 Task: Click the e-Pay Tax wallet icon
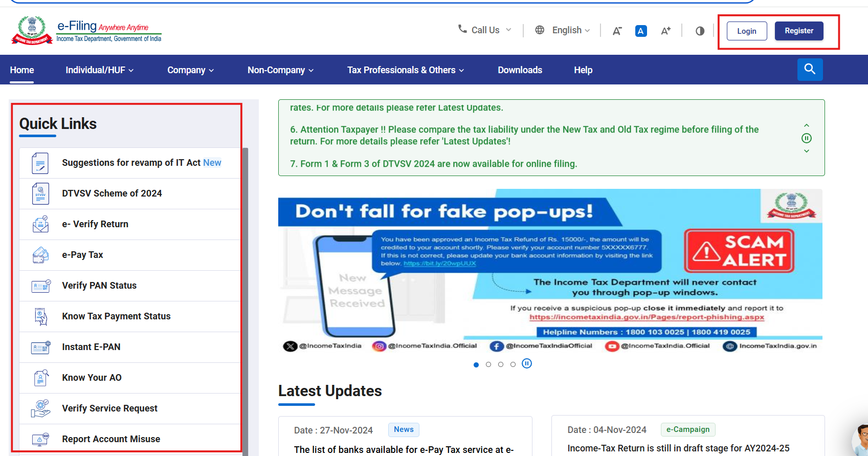click(40, 255)
